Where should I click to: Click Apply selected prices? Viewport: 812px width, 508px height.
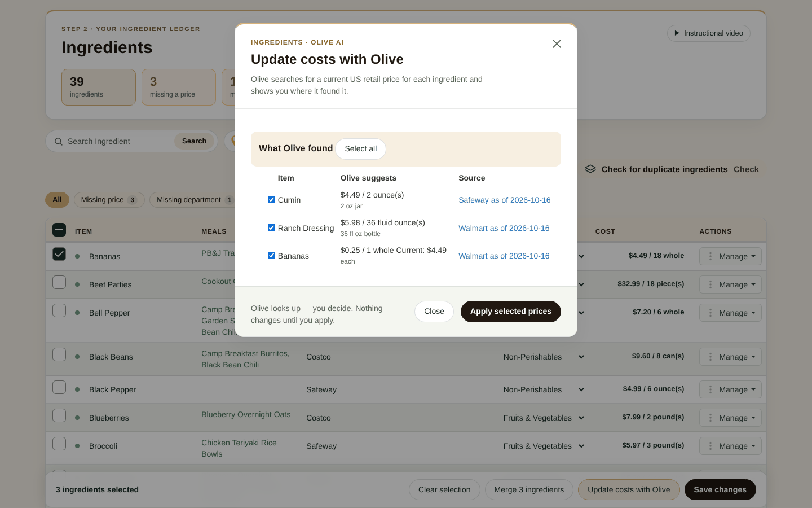click(511, 312)
